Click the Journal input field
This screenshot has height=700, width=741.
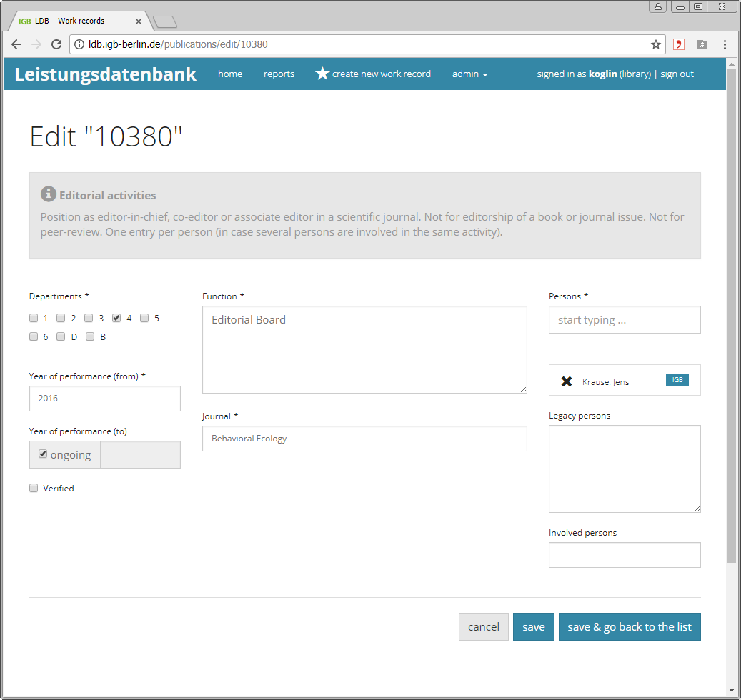click(364, 439)
